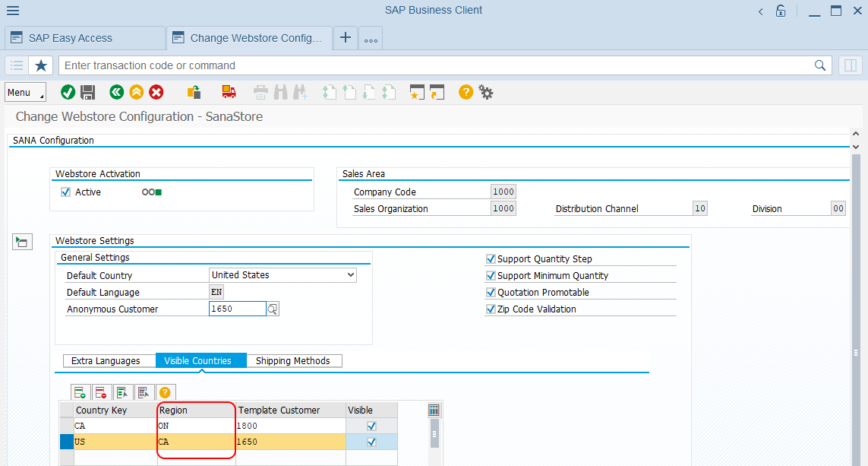Select the US row selector cell
868x466 pixels.
[x=66, y=442]
